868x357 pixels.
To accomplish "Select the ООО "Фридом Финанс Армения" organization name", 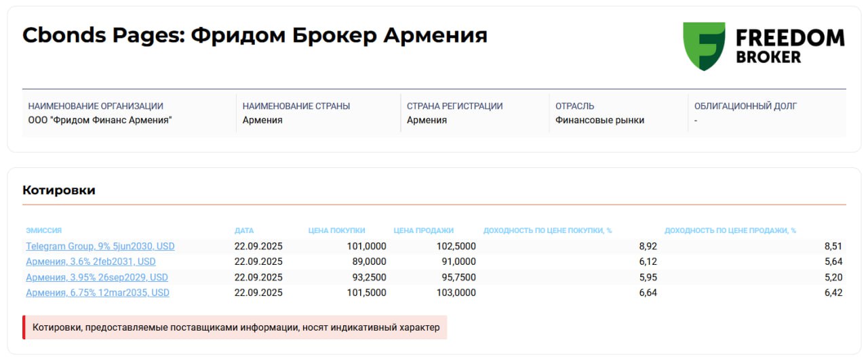I will (100, 120).
